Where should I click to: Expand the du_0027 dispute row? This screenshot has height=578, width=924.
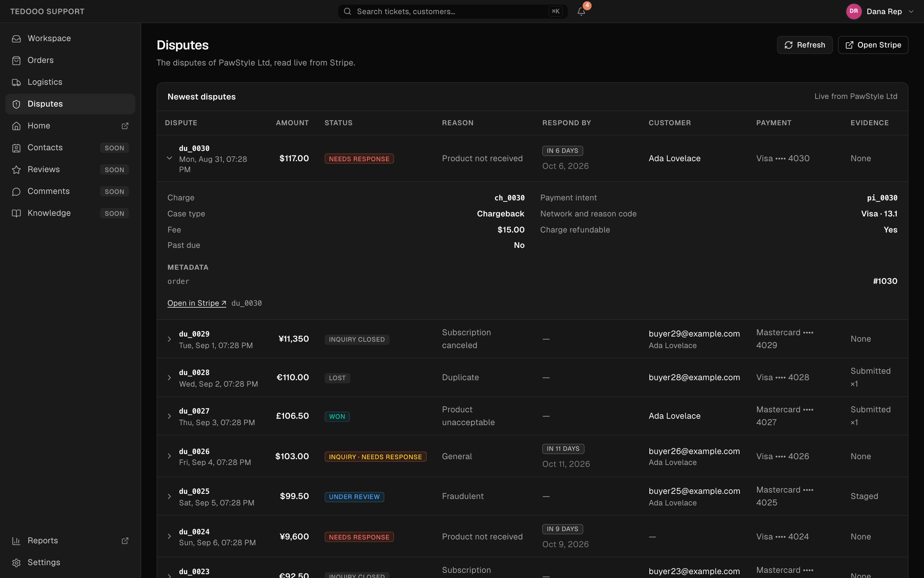[x=169, y=416]
